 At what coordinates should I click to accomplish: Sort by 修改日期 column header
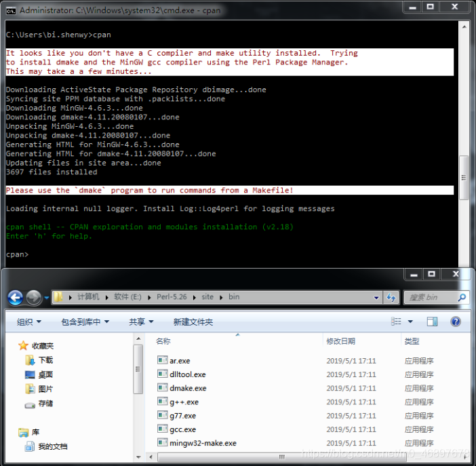click(340, 341)
